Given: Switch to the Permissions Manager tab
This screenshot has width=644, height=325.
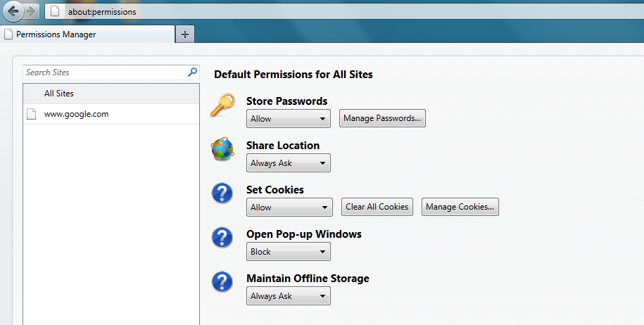Looking at the screenshot, I should [x=84, y=34].
